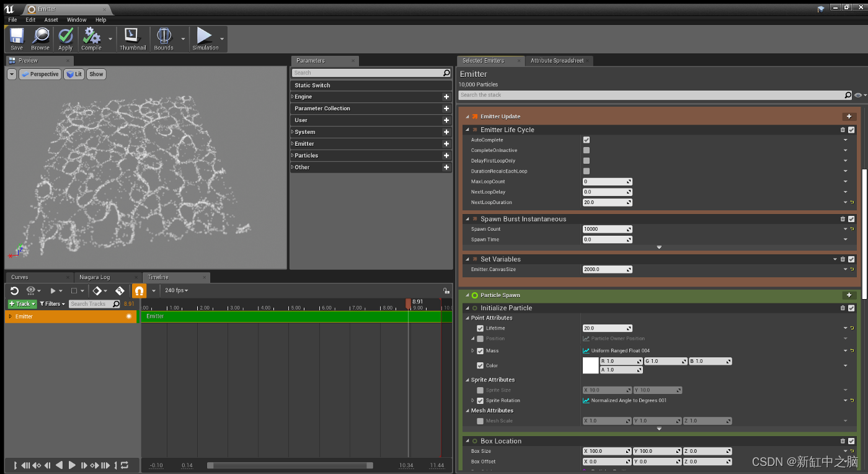
Task: Open the Mass value options dropdown arrow
Action: [845, 351]
